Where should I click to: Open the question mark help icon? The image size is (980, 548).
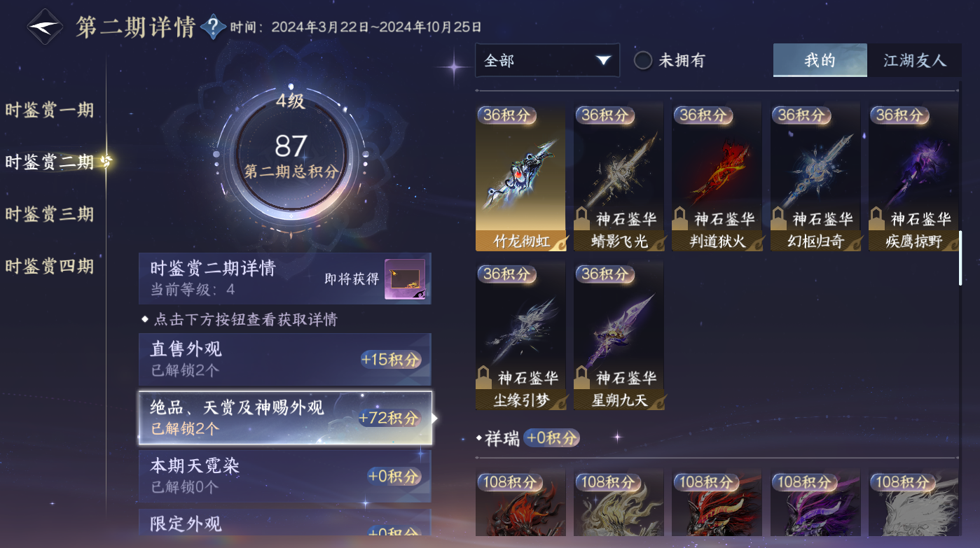coord(213,27)
